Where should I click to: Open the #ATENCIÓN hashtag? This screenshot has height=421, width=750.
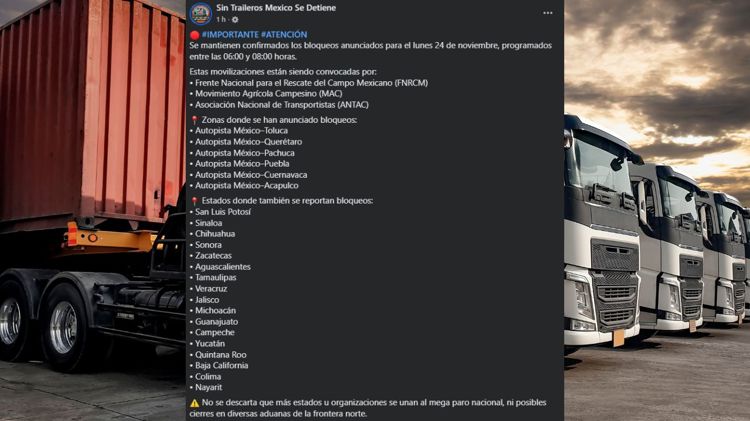(284, 34)
